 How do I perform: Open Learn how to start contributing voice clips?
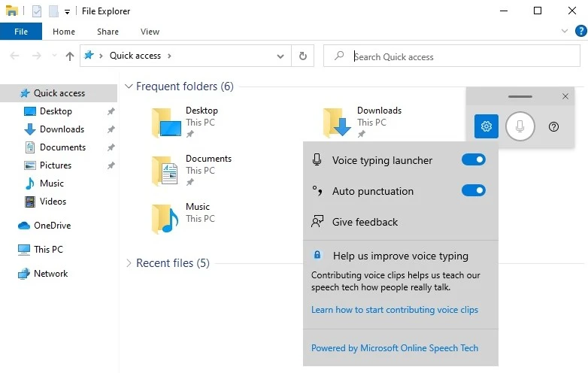(395, 310)
